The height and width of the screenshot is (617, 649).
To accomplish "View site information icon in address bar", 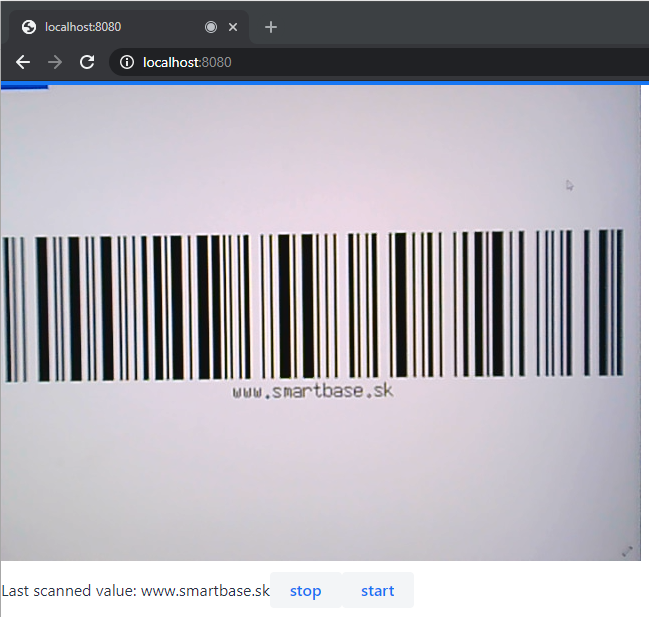I will (x=127, y=62).
